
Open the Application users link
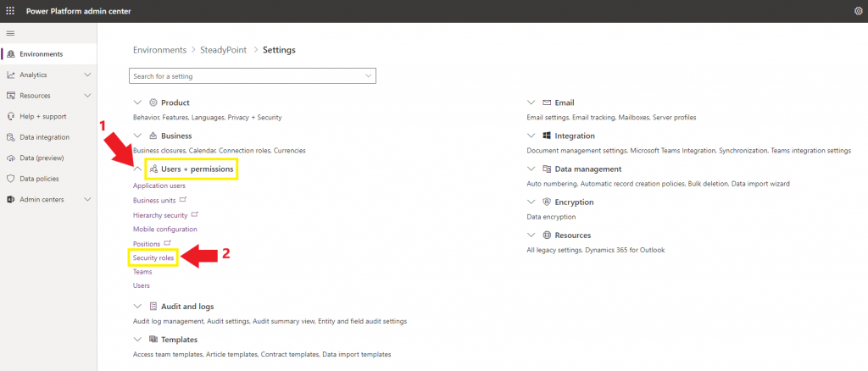coord(159,185)
